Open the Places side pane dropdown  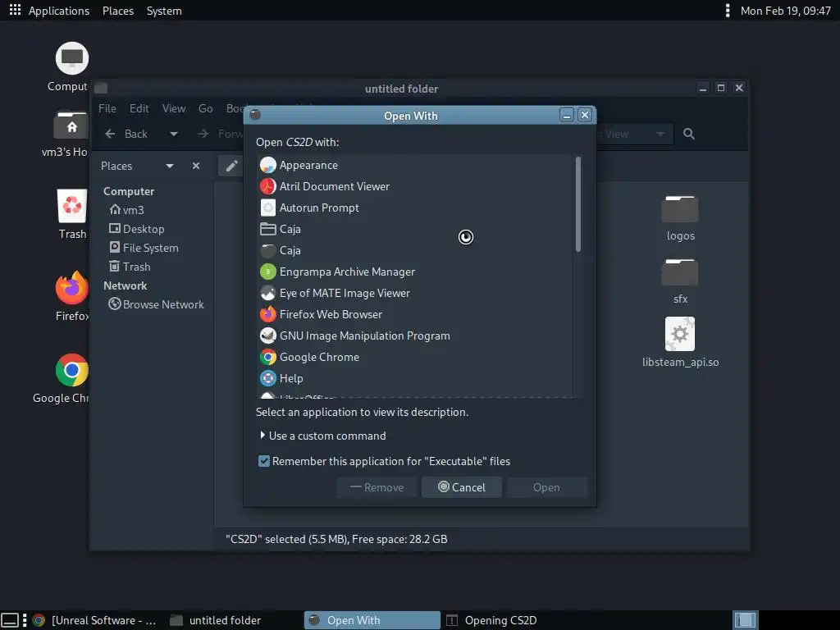tap(170, 166)
